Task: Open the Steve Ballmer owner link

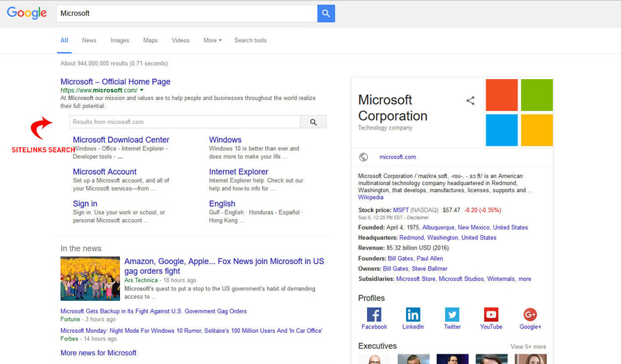Action: coord(429,268)
